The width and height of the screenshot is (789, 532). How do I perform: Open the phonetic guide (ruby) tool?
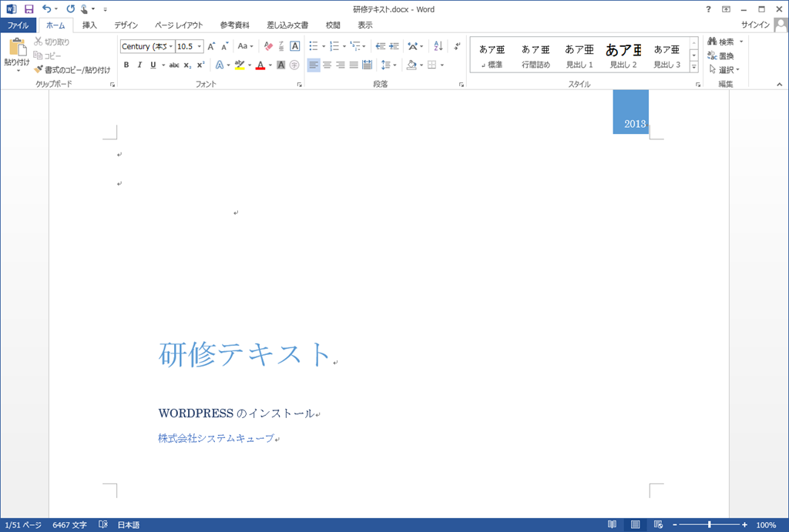(281, 46)
